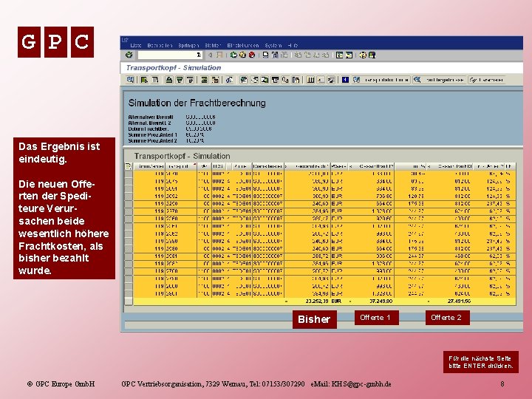Click the Previous Page navigation icon
532x399 pixels.
click(307, 55)
